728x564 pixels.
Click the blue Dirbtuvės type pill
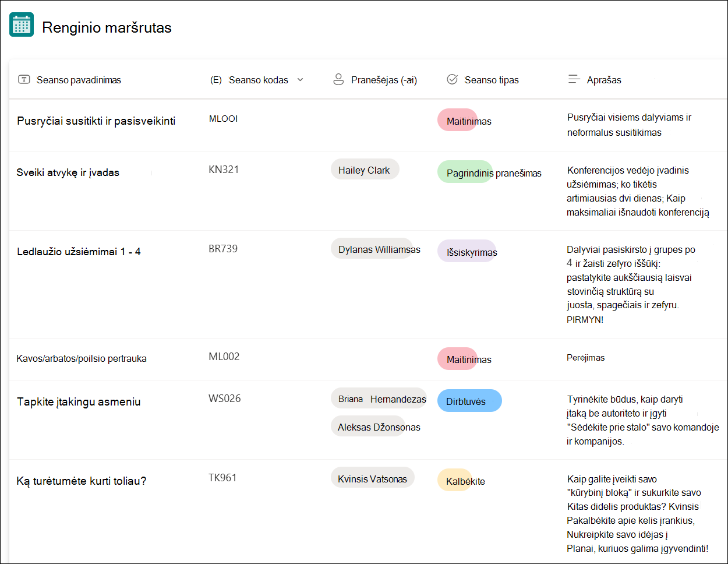pyautogui.click(x=469, y=401)
